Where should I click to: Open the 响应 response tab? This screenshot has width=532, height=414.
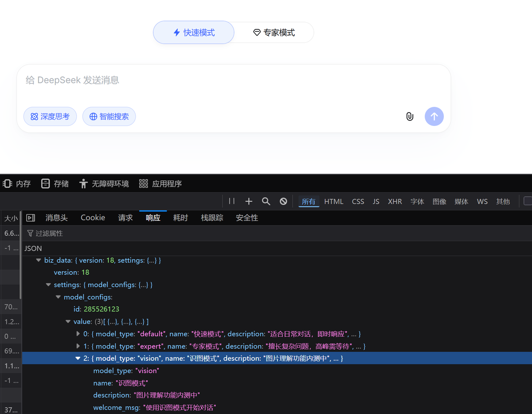[153, 218]
